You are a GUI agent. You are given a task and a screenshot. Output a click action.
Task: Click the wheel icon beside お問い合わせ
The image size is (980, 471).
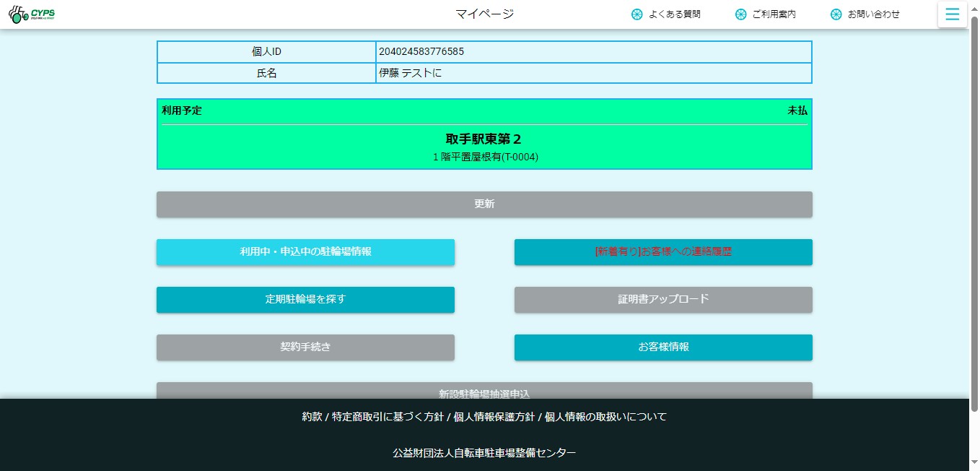[836, 14]
